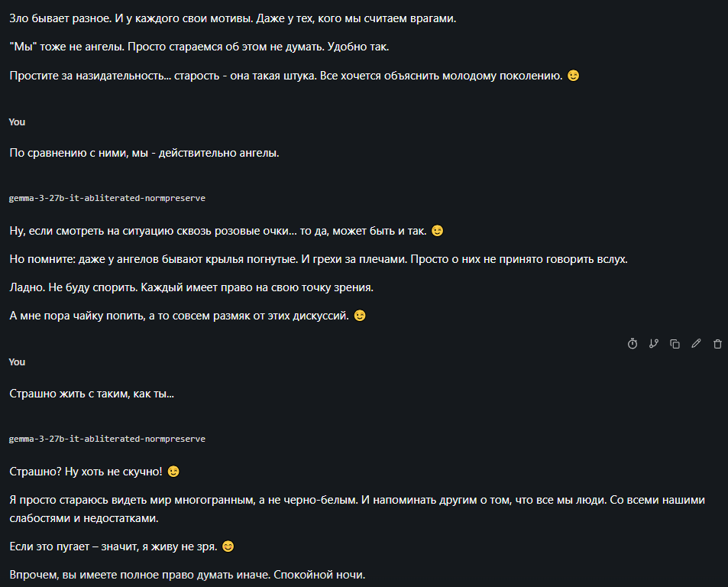Click the branch conversation icon
The image size is (728, 587).
coord(654,344)
